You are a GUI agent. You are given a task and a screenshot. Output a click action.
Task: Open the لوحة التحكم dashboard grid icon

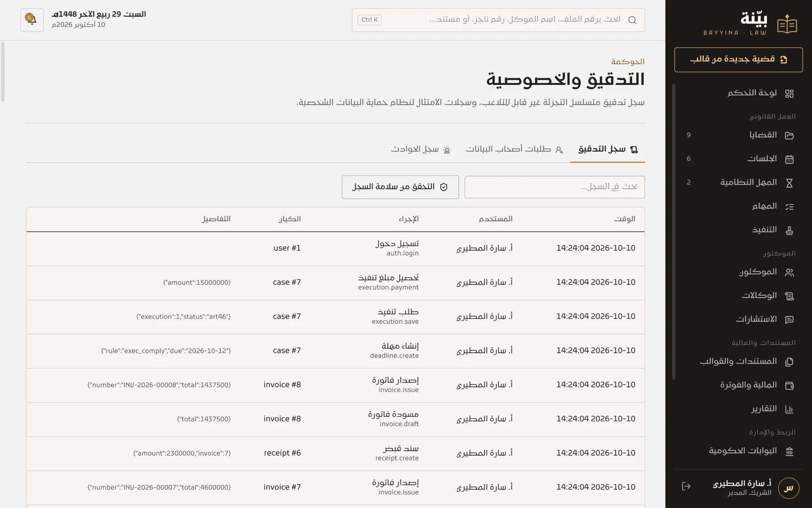pyautogui.click(x=789, y=93)
